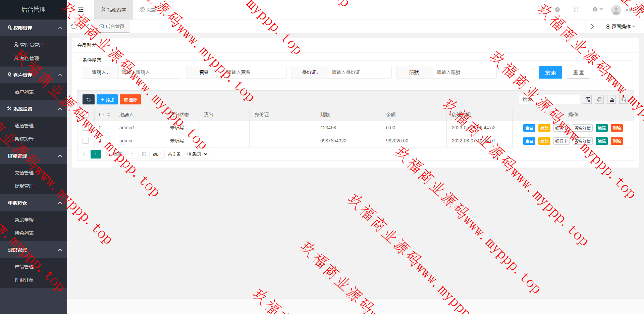The height and width of the screenshot is (314, 644).
Task: Open 管理员管理 in sidebar
Action: coord(34,45)
